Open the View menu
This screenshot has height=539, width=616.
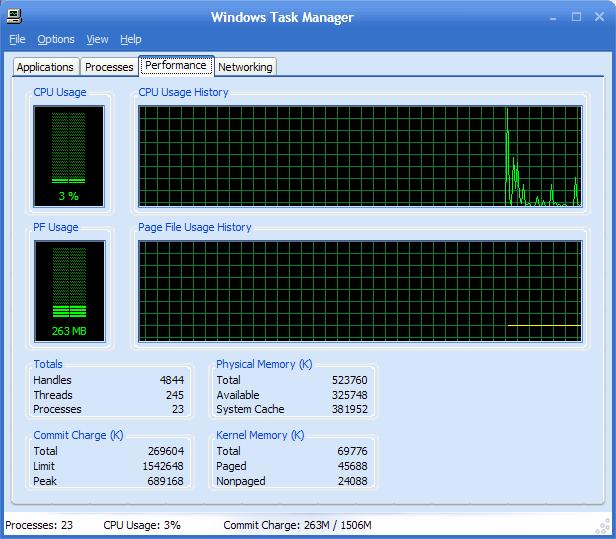97,39
